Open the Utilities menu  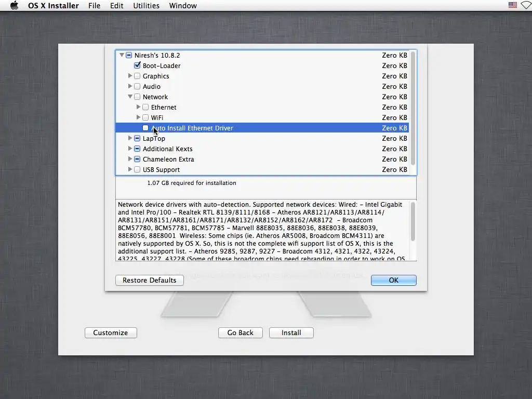[146, 5]
